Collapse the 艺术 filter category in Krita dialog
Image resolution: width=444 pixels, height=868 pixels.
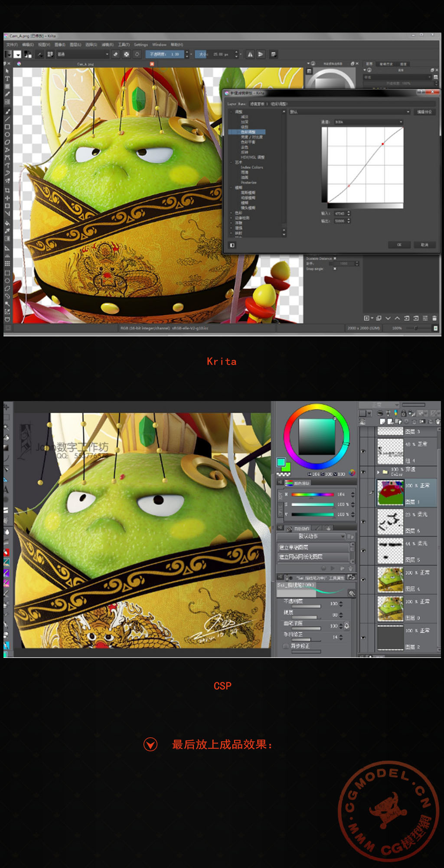tap(231, 162)
